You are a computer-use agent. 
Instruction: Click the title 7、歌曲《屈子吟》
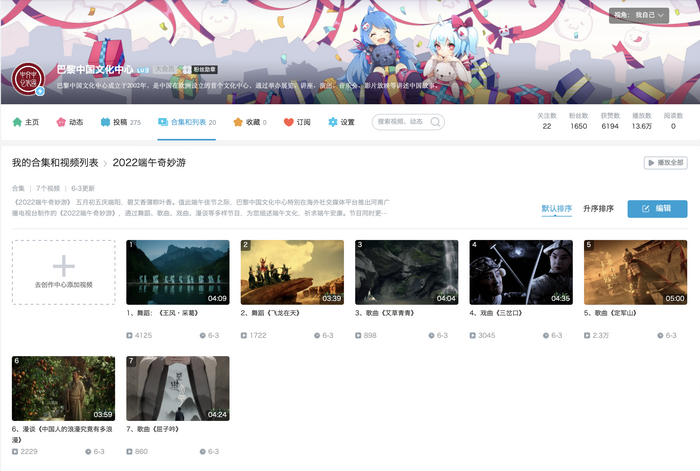pyautogui.click(x=153, y=429)
